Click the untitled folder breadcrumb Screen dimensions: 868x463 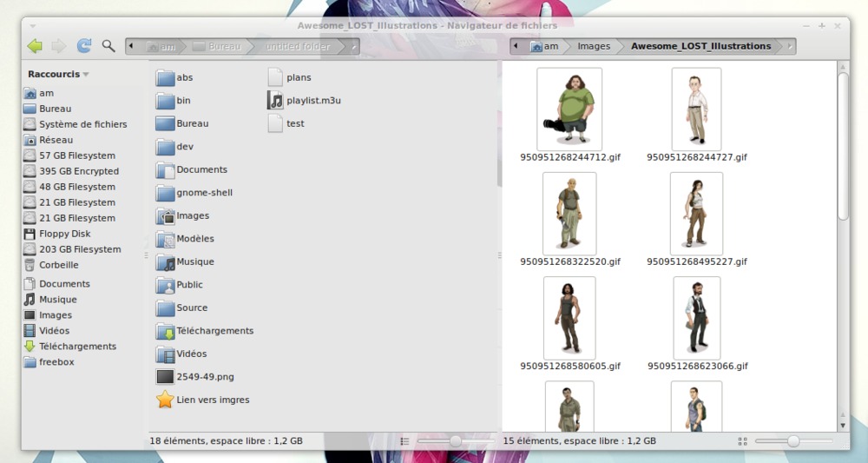[x=298, y=47]
